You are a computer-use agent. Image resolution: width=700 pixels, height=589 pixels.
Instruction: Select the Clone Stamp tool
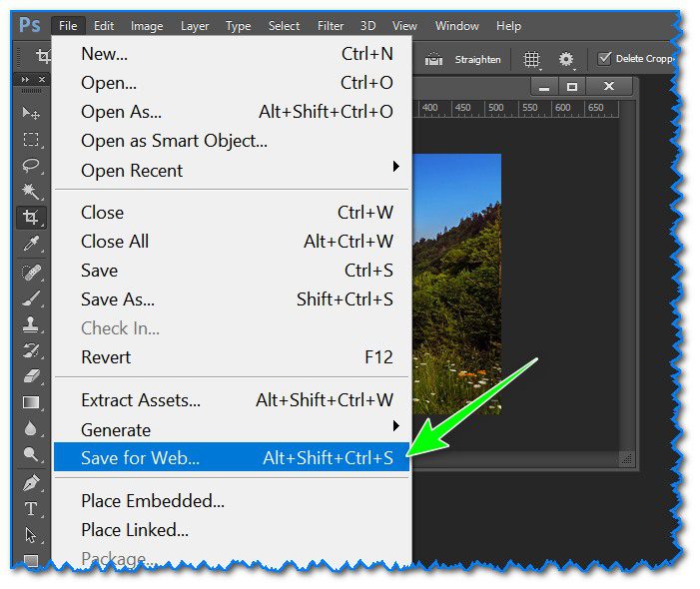point(31,324)
